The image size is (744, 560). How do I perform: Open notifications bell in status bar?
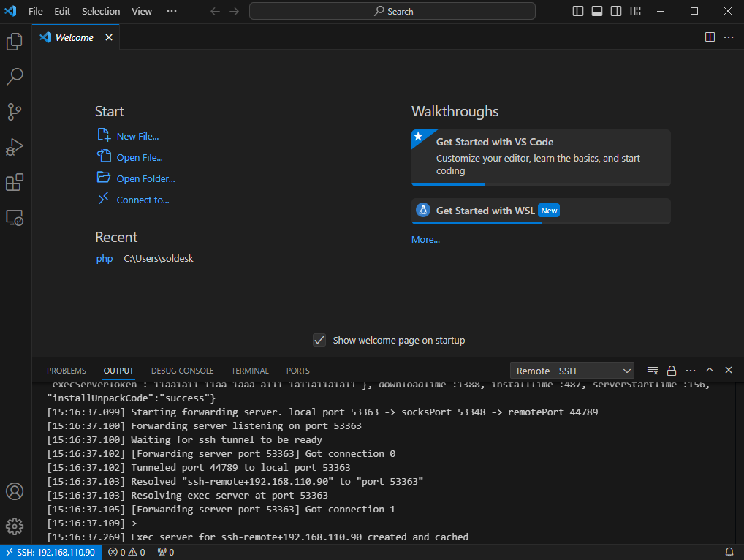[x=729, y=552]
